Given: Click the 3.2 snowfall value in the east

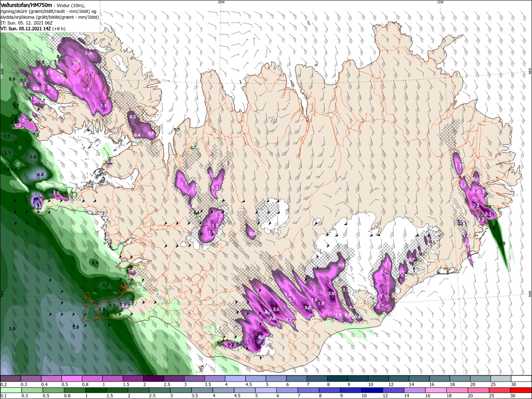Looking at the screenshot, I should (476, 205).
